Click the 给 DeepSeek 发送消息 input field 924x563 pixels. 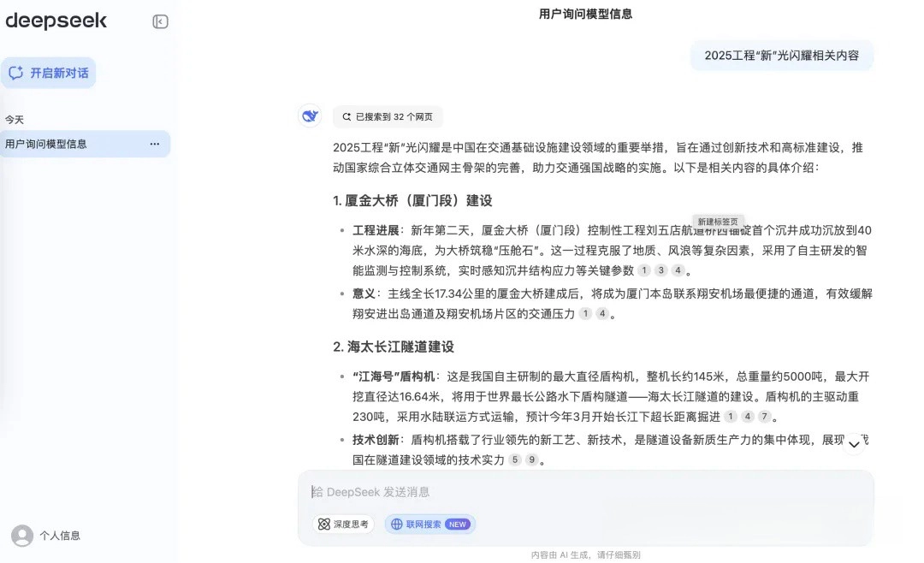point(582,492)
